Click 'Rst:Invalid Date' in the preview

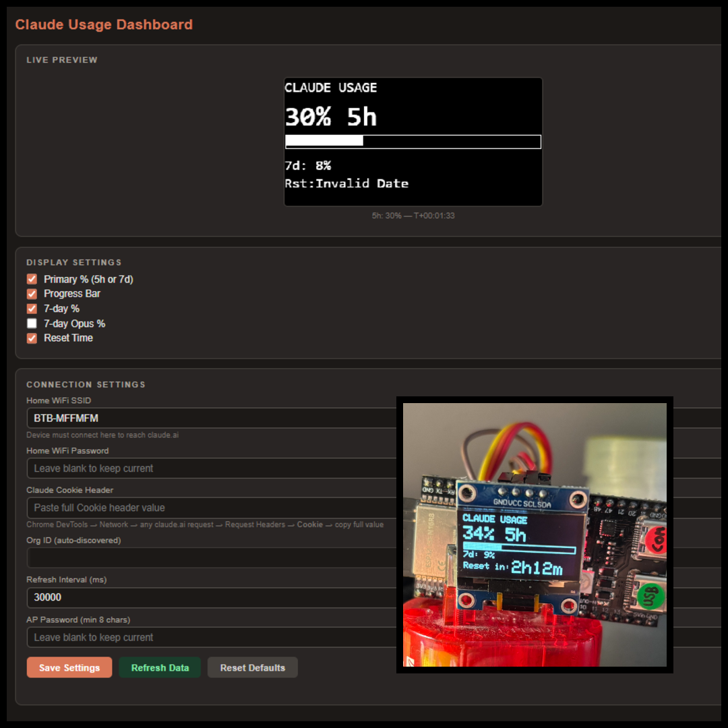[x=346, y=183]
